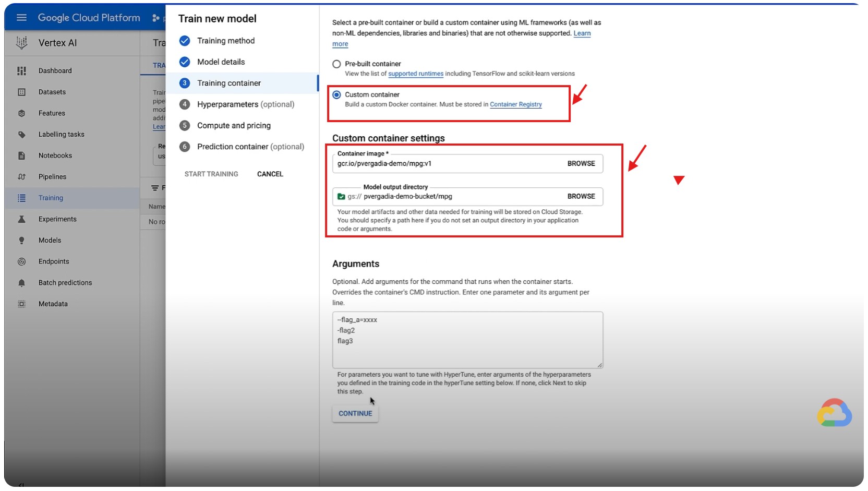Screen dimensions: 868x491
Task: Browse for a Container image
Action: click(x=581, y=164)
